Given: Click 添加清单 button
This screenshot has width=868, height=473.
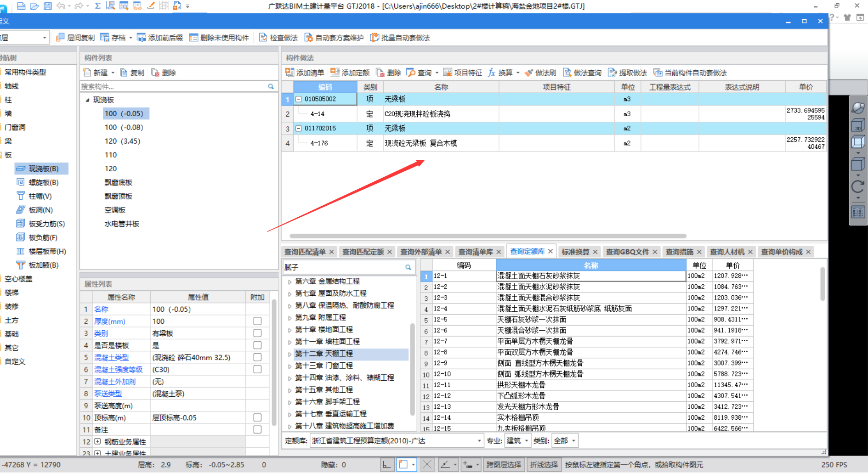Looking at the screenshot, I should 305,73.
